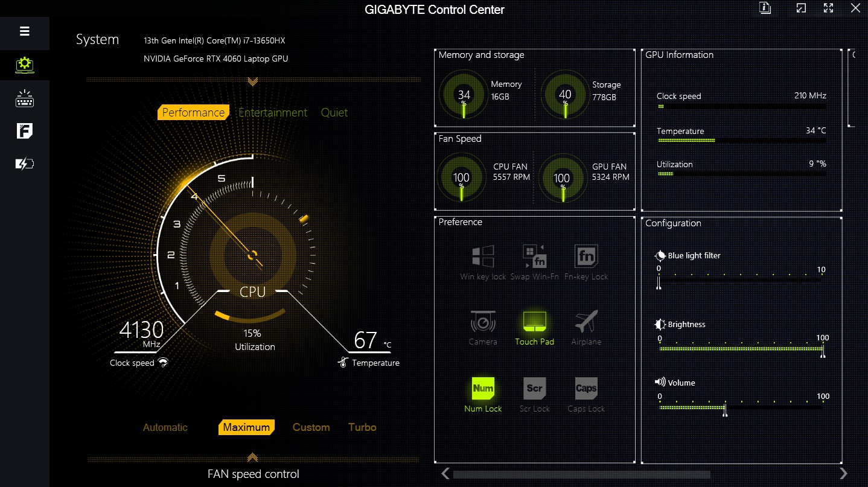Viewport: 868px width, 487px height.
Task: Select Maximum fan mode
Action: point(246,427)
